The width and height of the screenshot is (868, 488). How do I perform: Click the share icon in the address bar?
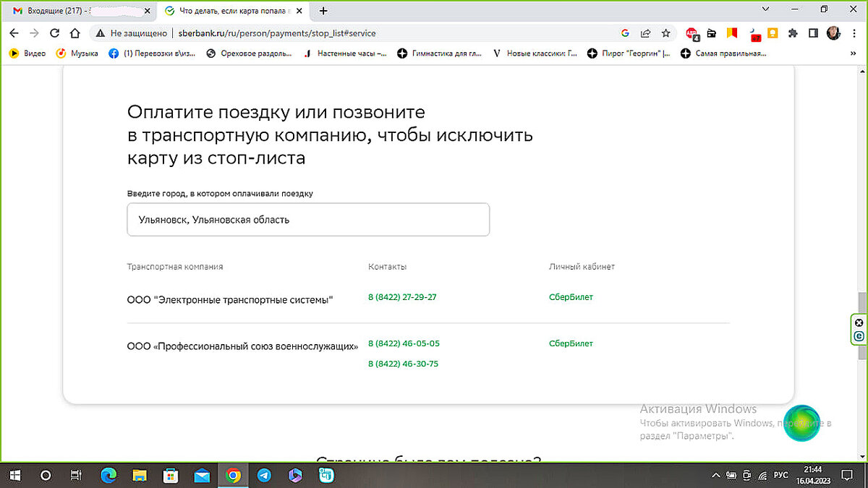click(x=645, y=33)
